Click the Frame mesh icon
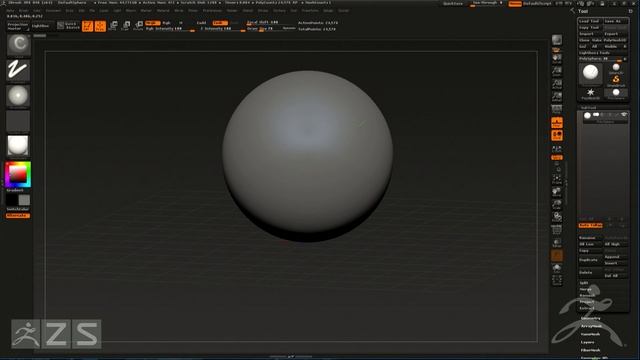 click(557, 178)
